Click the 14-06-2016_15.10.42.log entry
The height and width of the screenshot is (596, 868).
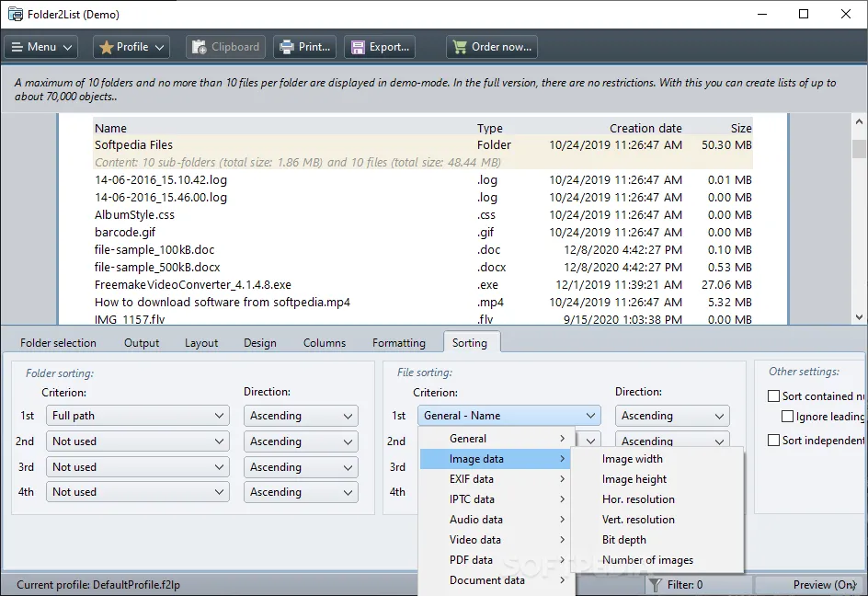click(161, 180)
